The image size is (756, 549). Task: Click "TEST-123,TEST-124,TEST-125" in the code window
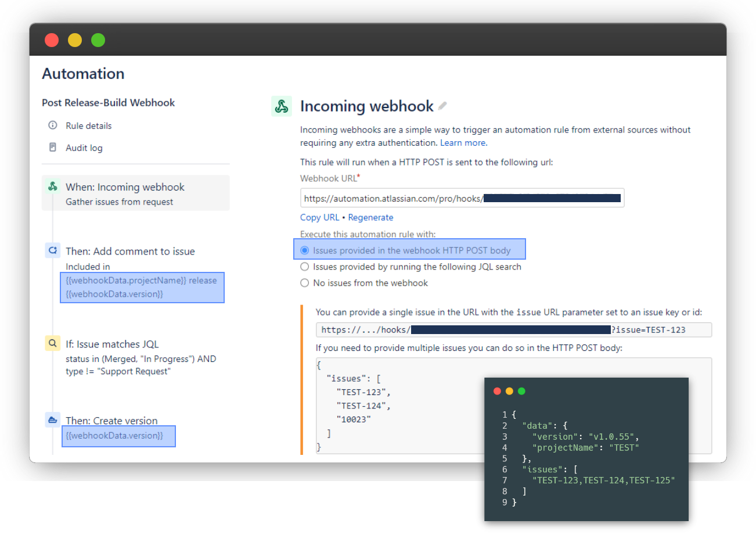[x=603, y=480]
